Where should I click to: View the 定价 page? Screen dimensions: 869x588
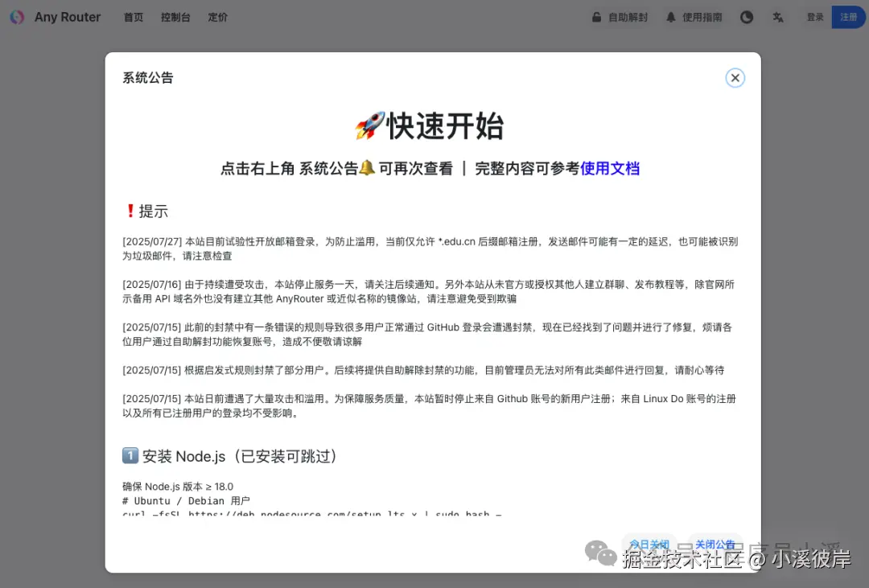(x=217, y=17)
